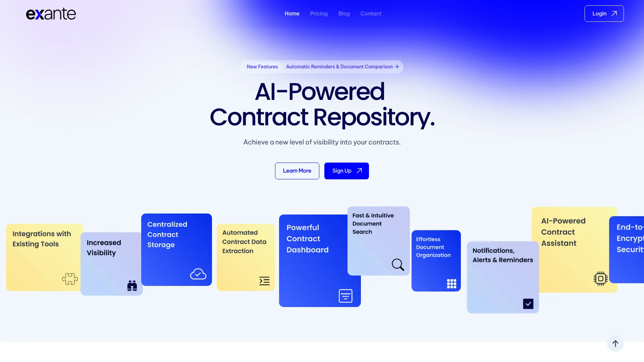Click the Sign Up button
Viewport: 644px width, 362px height.
click(x=346, y=171)
